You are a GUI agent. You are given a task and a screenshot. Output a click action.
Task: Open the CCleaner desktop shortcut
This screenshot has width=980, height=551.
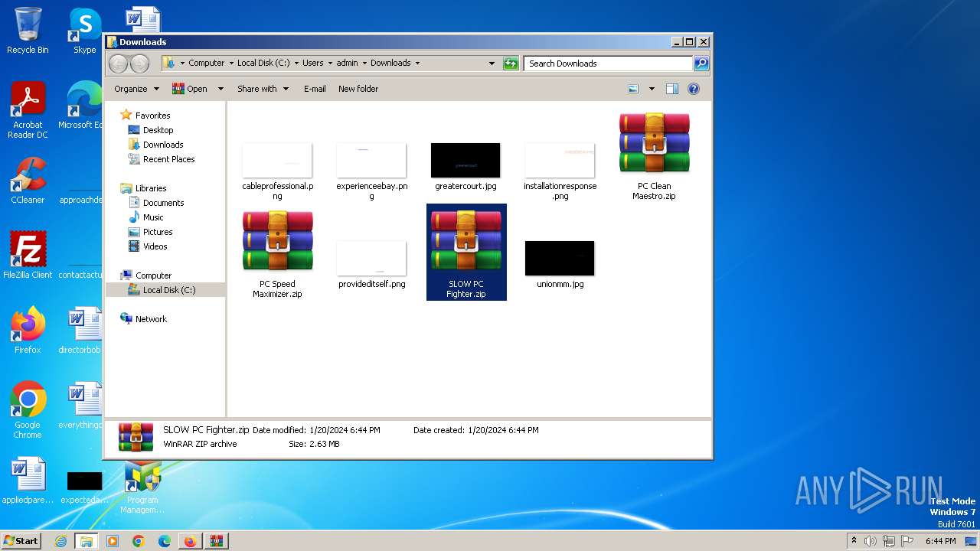pos(28,181)
